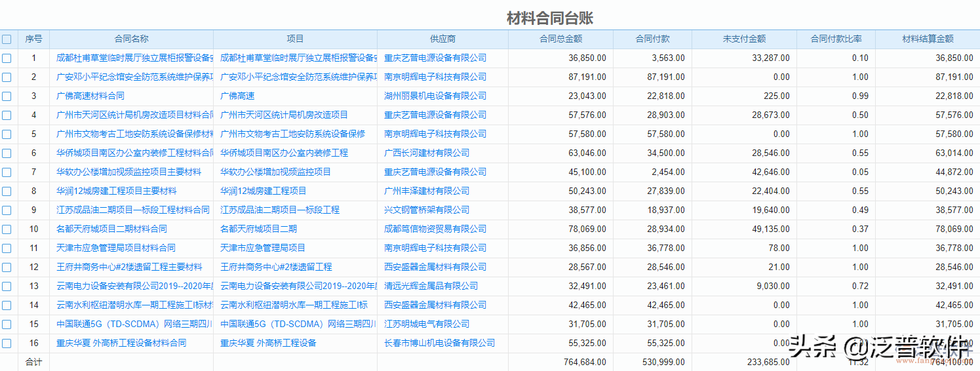Click the 材料结算金额 column header

point(928,39)
